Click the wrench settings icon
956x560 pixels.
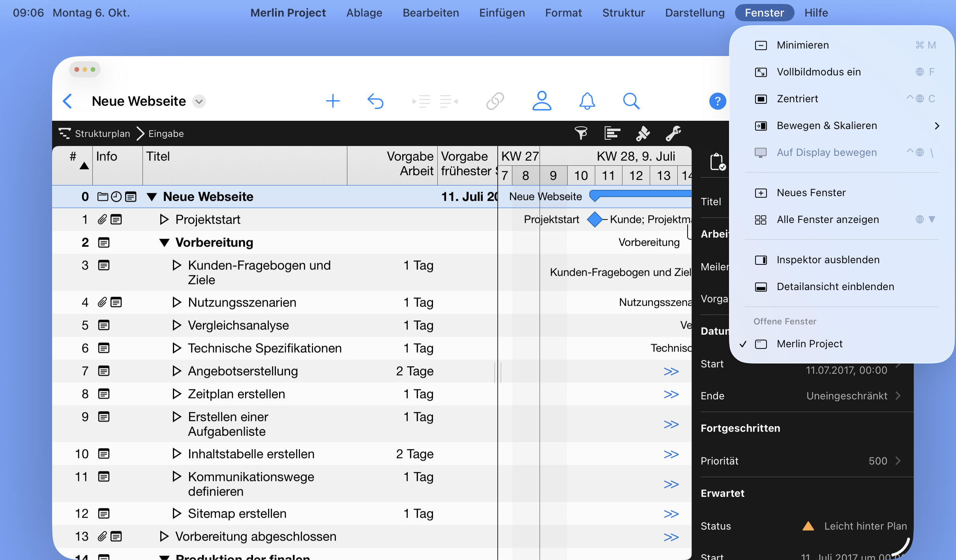click(673, 133)
